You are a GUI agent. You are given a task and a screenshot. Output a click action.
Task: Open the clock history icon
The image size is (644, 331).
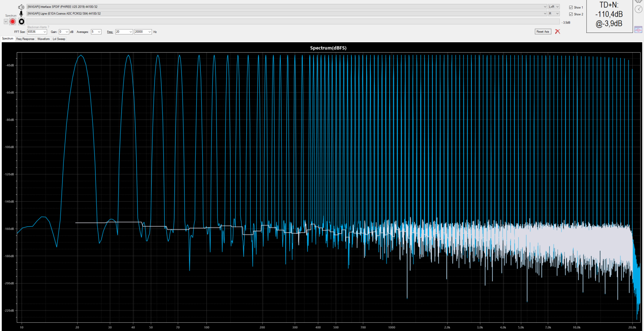tap(639, 9)
